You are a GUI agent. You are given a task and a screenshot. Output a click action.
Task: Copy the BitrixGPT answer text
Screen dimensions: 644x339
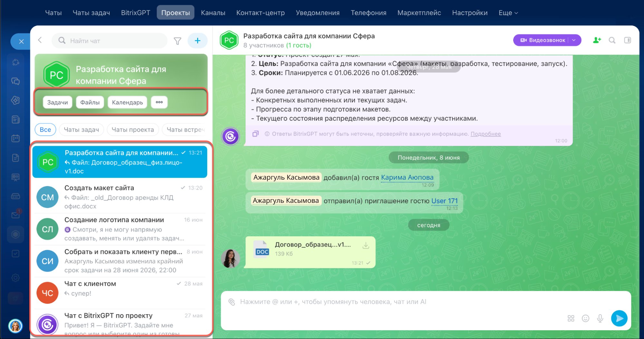[x=255, y=134]
